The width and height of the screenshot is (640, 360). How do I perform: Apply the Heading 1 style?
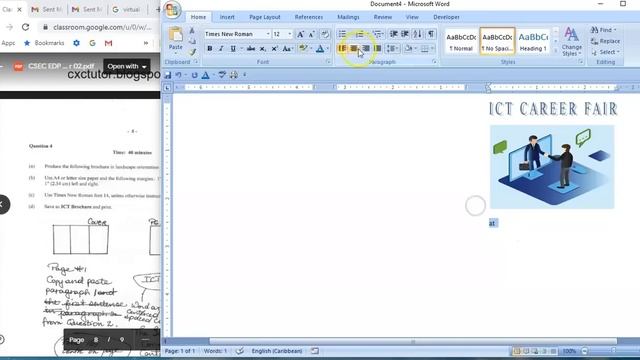pos(533,41)
